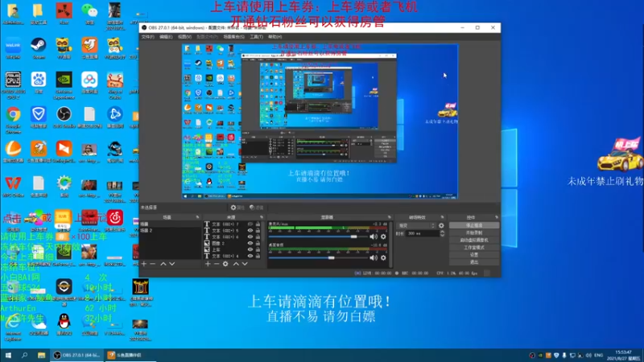Move scene down with arrow icon
The height and width of the screenshot is (362, 644).
(172, 264)
